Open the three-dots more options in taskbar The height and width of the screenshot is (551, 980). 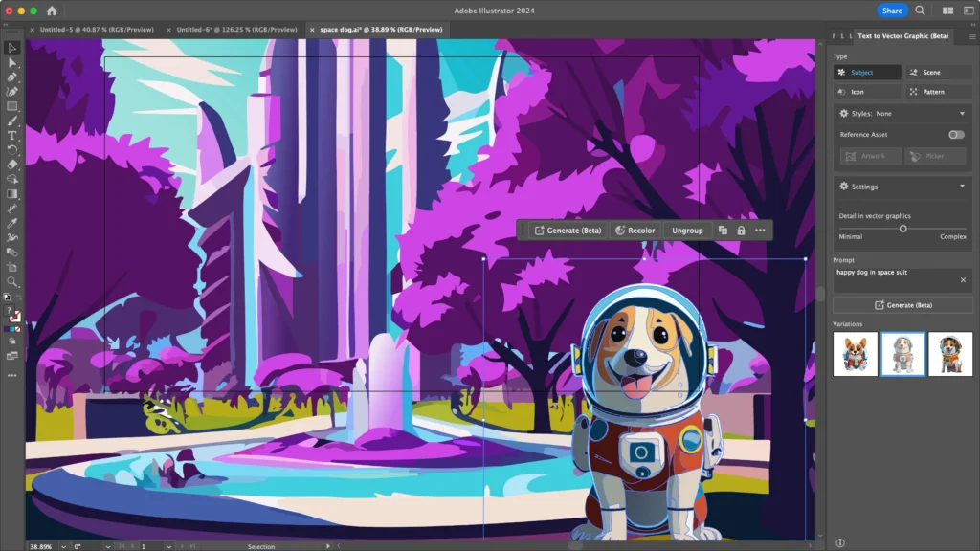(x=760, y=231)
